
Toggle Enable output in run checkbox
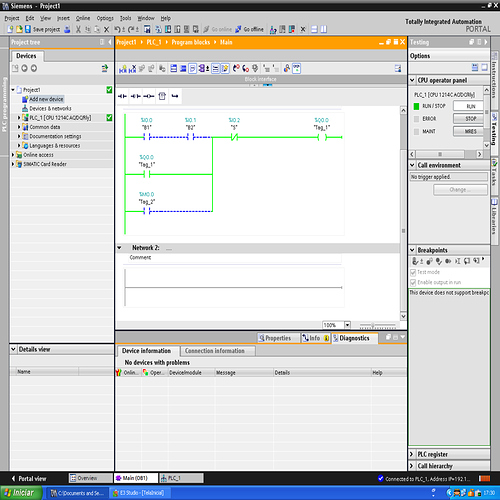413,283
